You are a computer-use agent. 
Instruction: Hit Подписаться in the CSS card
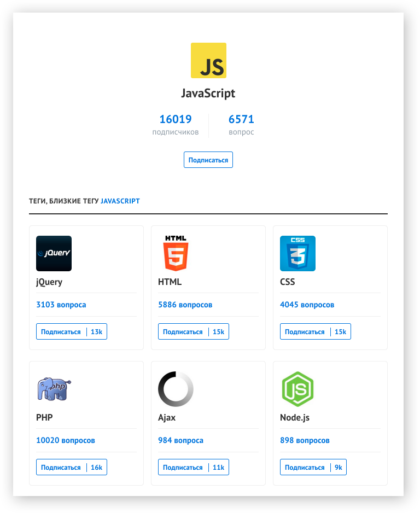pos(305,332)
